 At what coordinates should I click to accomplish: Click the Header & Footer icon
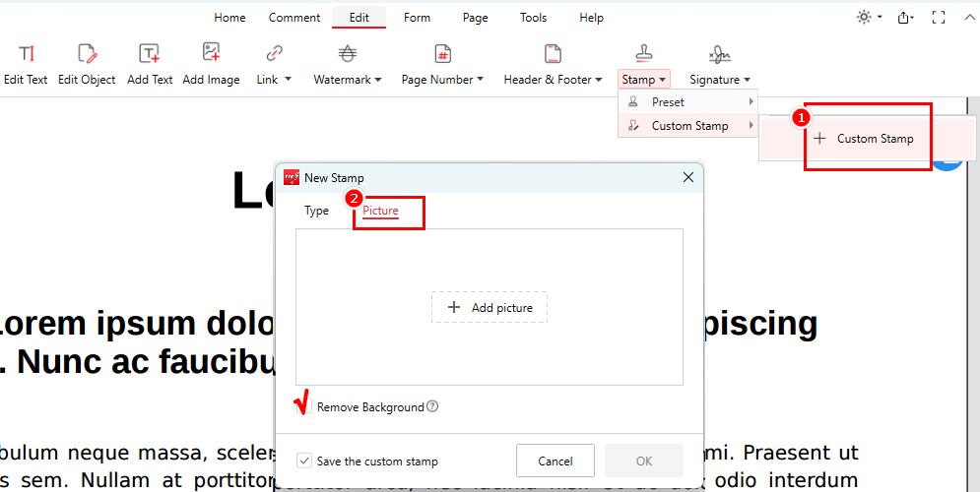click(553, 54)
